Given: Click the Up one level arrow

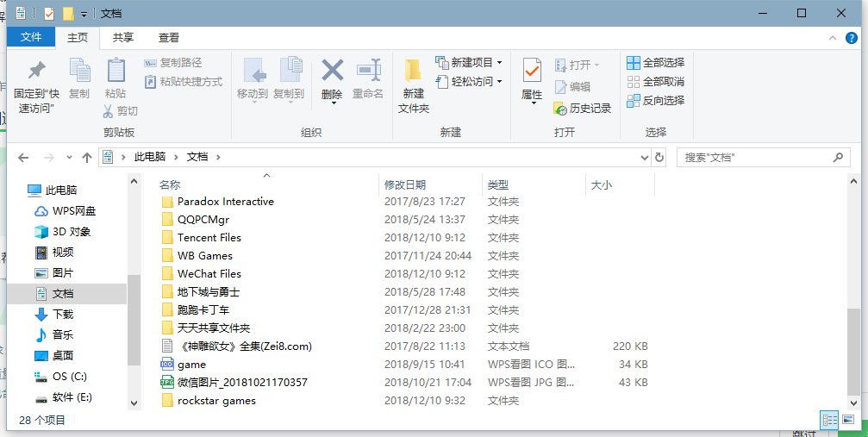Looking at the screenshot, I should [x=87, y=157].
